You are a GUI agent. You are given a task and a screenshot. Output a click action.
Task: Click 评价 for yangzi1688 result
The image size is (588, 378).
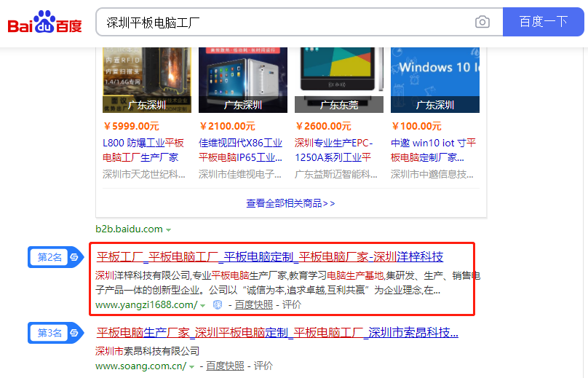tap(292, 304)
